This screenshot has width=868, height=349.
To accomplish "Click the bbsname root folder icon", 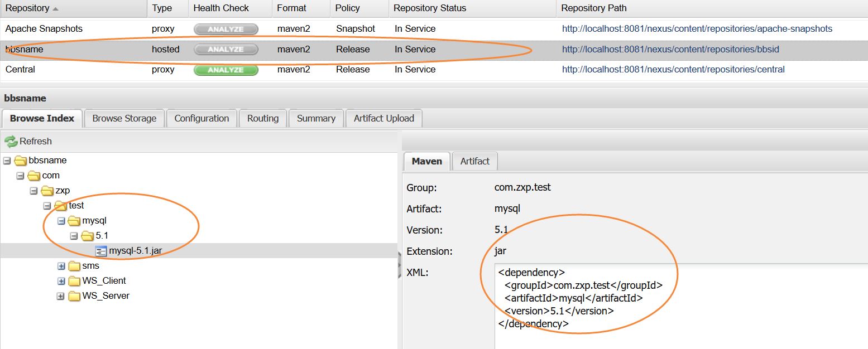I will (21, 161).
